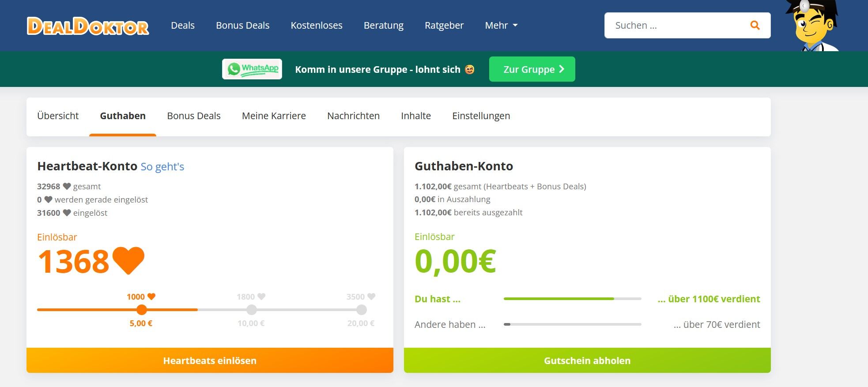
Task: Click the doctor mascot avatar
Action: 812,26
